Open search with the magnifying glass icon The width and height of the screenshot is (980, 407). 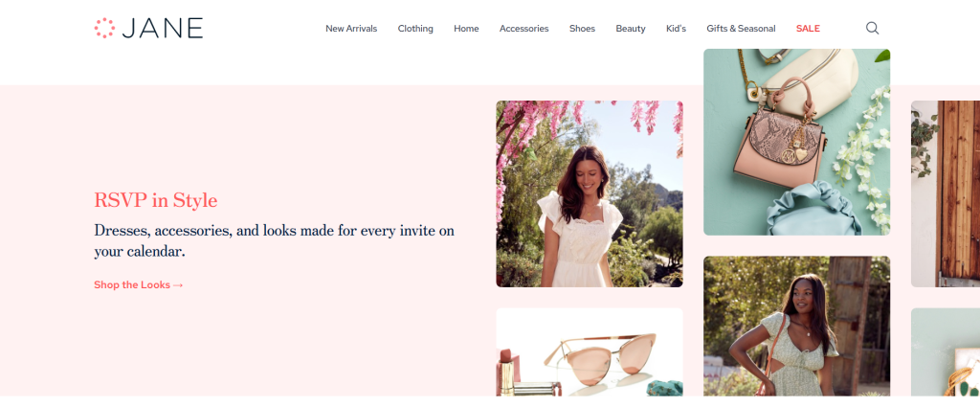click(872, 29)
